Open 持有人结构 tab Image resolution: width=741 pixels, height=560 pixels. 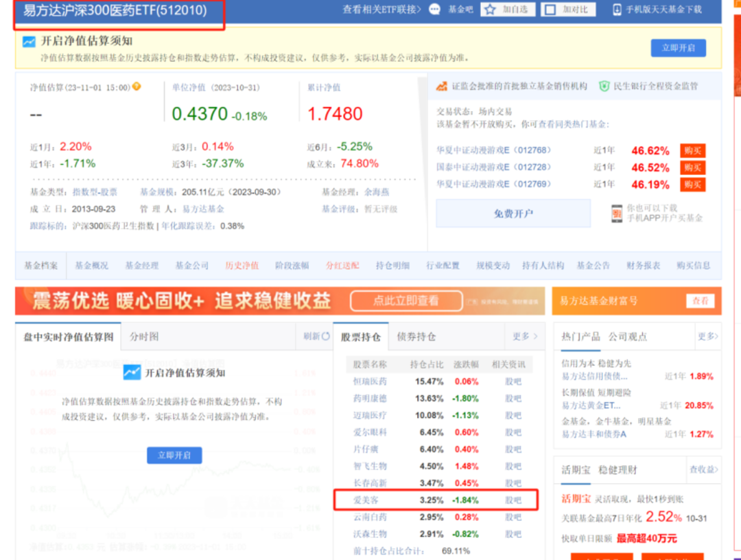coord(543,266)
